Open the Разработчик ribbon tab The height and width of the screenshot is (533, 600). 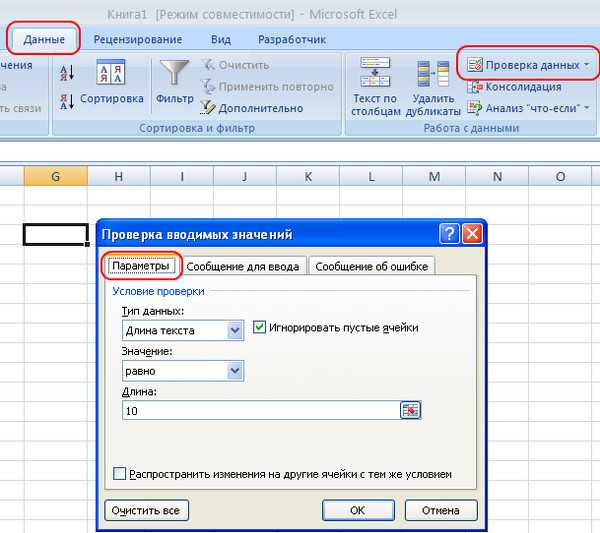click(x=292, y=39)
